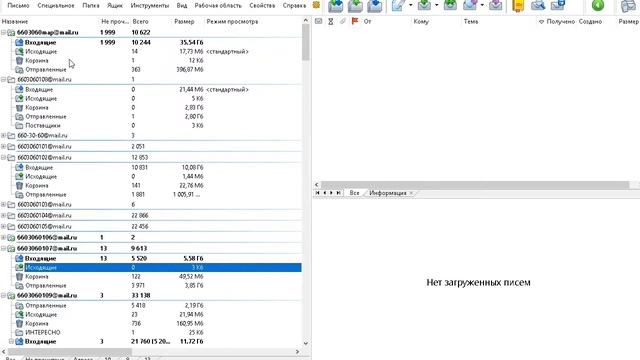The height and width of the screenshot is (360, 640).
Task: Click the green round toolbar button
Action: point(598,5)
